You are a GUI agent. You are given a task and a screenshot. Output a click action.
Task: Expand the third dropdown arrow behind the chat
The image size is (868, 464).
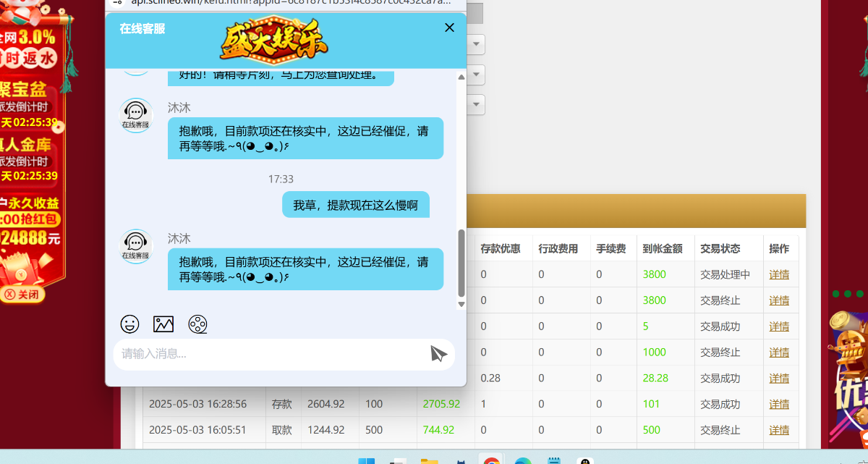click(476, 105)
